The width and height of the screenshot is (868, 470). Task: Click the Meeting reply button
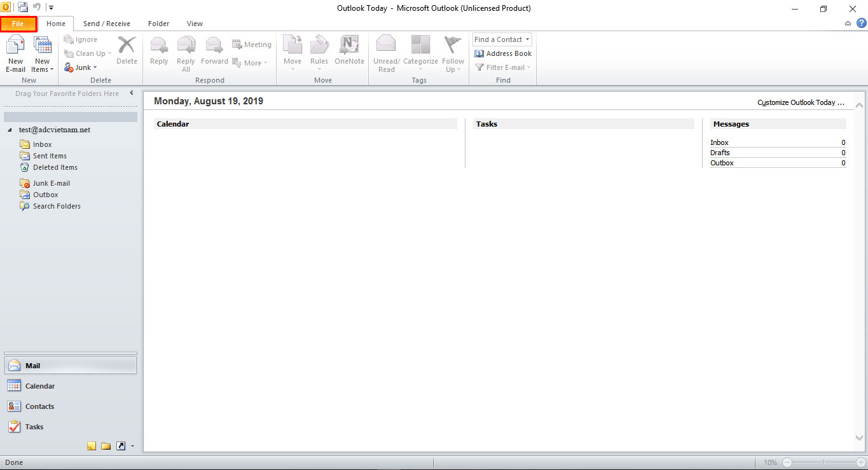pos(252,45)
